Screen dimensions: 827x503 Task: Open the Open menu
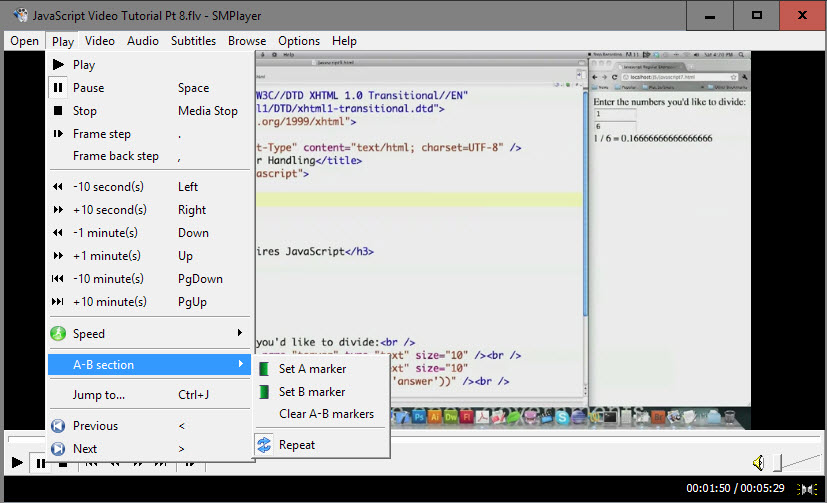(24, 41)
